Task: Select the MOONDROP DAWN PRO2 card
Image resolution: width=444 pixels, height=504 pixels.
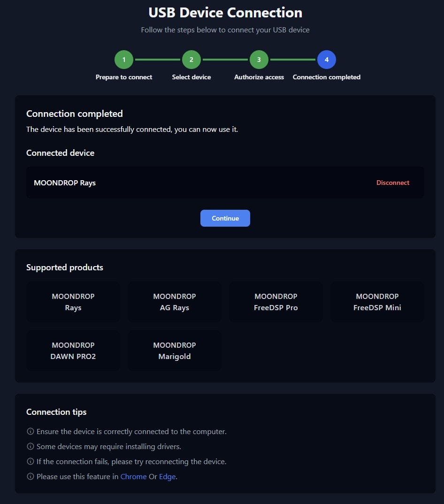Action: coord(73,351)
